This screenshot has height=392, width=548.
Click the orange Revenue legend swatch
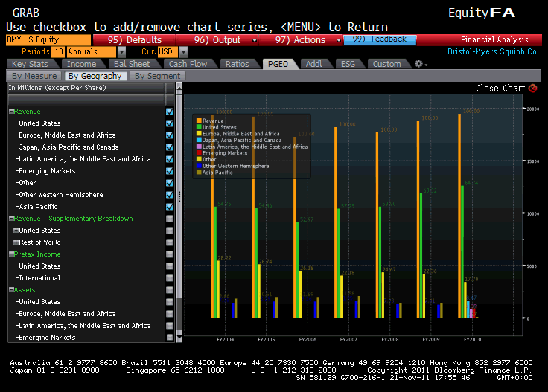(198, 121)
